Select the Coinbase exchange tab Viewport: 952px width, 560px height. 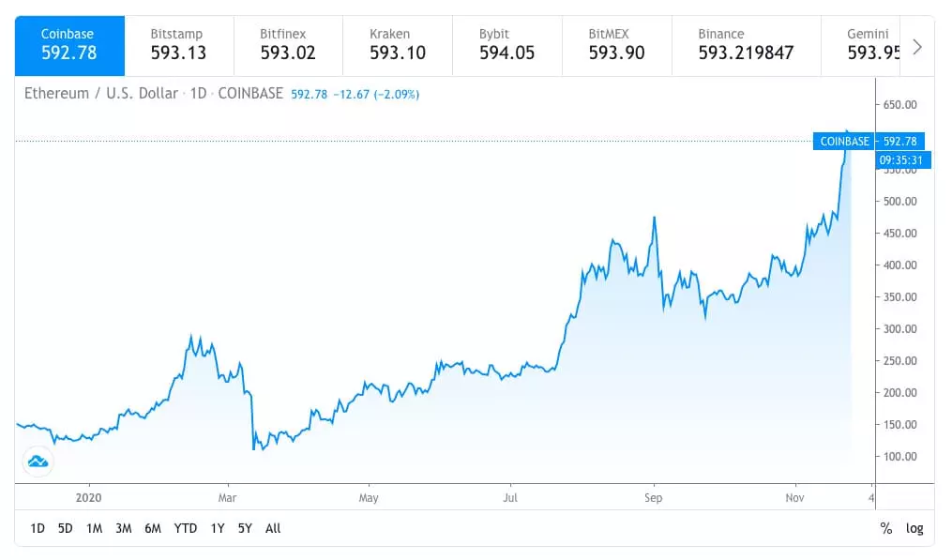(69, 45)
